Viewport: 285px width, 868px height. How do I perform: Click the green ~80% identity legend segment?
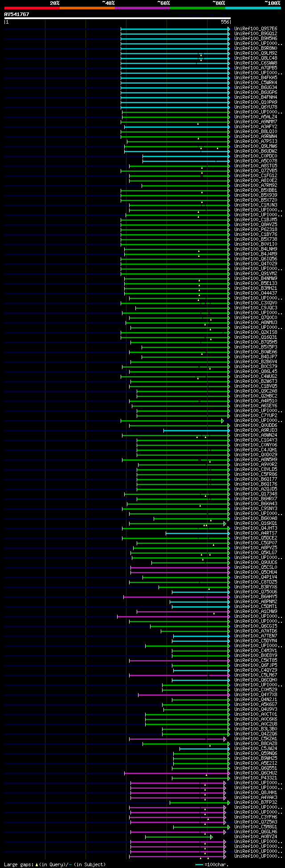click(198, 8)
